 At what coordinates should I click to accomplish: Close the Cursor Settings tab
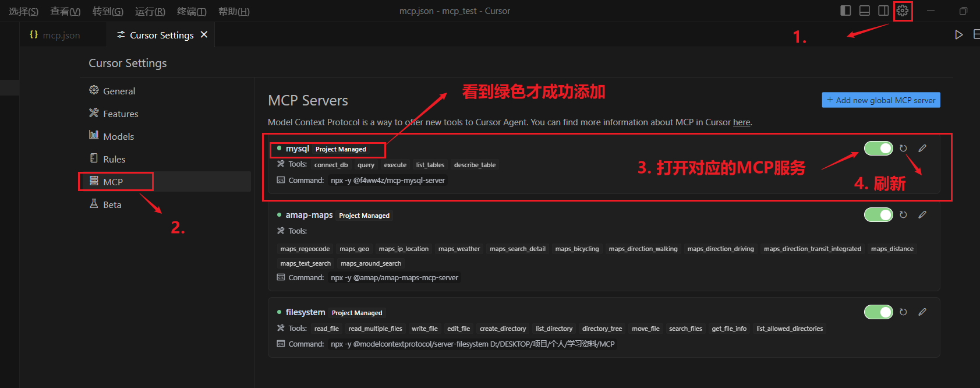(x=204, y=35)
